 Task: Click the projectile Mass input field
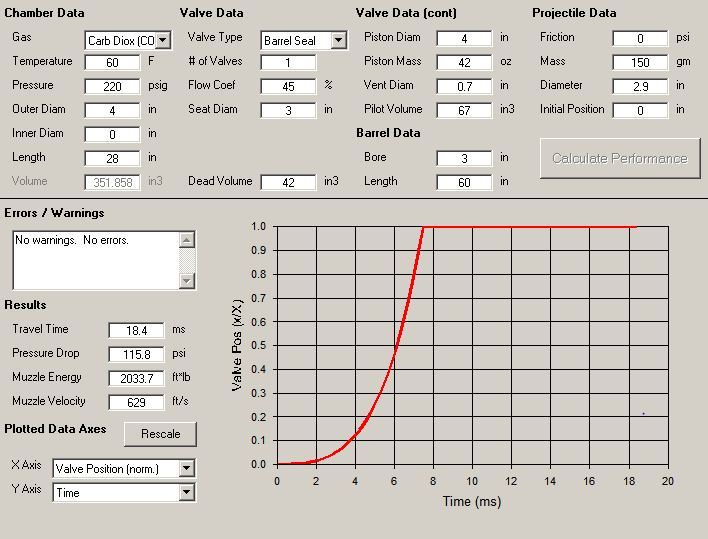coord(640,62)
